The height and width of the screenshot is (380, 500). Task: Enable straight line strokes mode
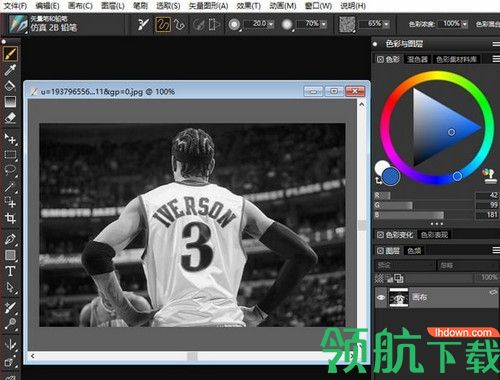(x=180, y=24)
